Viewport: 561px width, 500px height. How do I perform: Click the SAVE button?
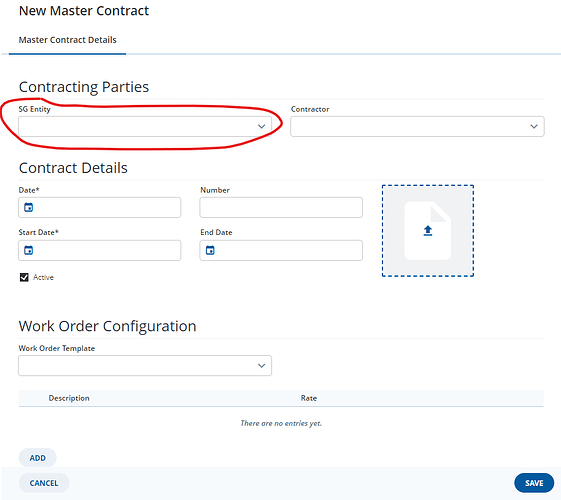534,483
